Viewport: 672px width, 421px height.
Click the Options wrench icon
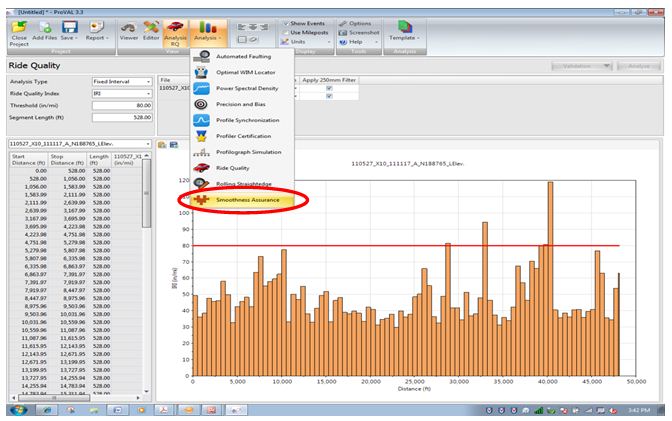(x=343, y=24)
